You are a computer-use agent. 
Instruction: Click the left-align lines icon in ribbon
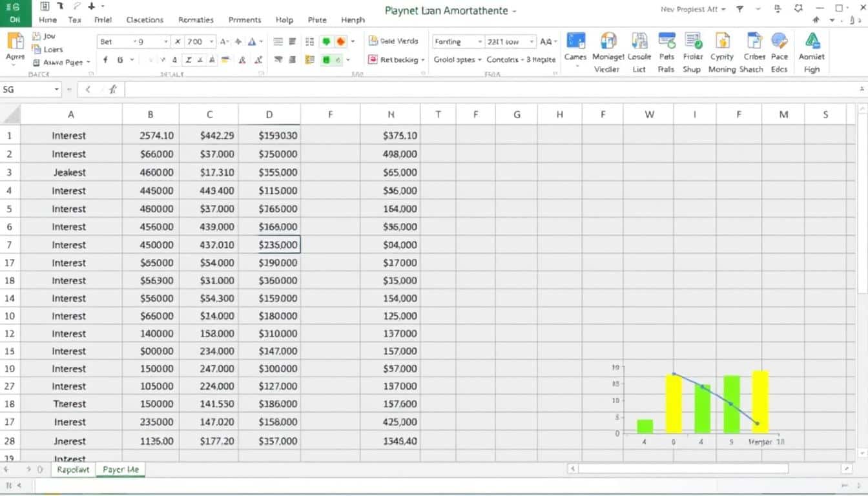click(x=278, y=41)
